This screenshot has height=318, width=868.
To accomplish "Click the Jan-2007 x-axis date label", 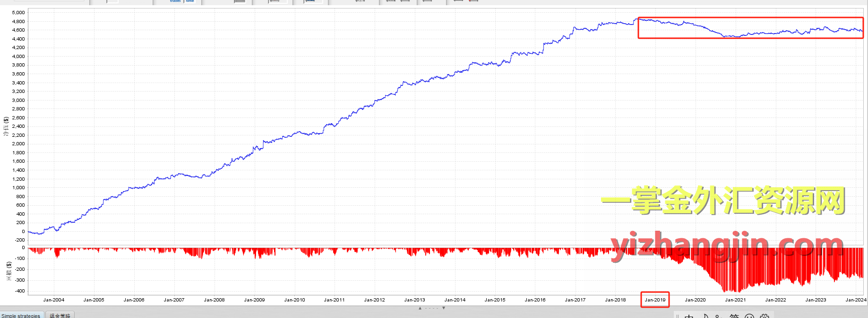I will click(174, 300).
